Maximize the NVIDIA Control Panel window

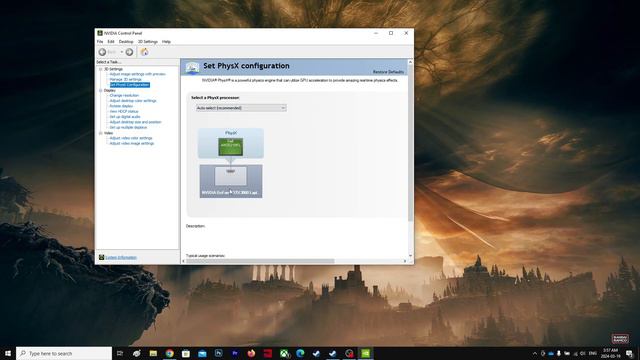pos(391,33)
